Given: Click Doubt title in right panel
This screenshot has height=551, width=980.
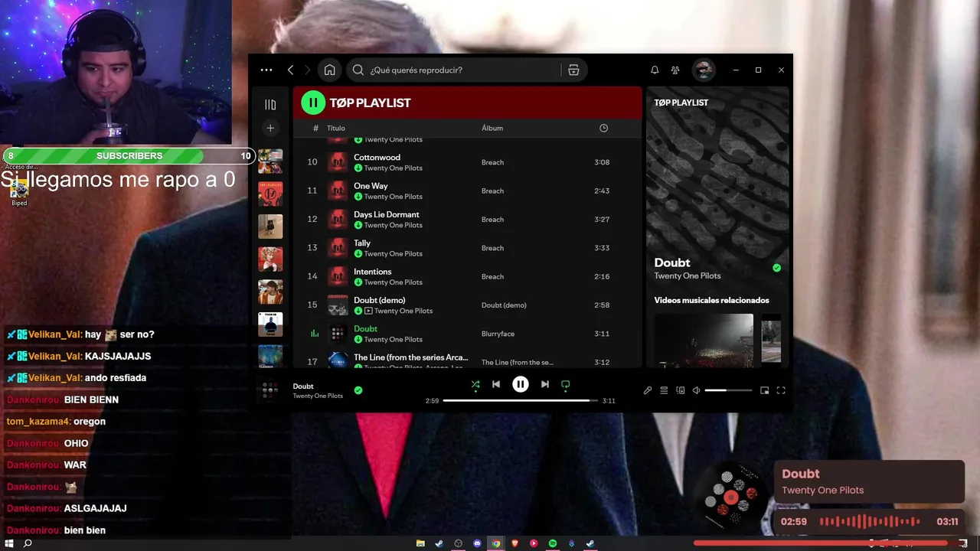Looking at the screenshot, I should pos(672,262).
